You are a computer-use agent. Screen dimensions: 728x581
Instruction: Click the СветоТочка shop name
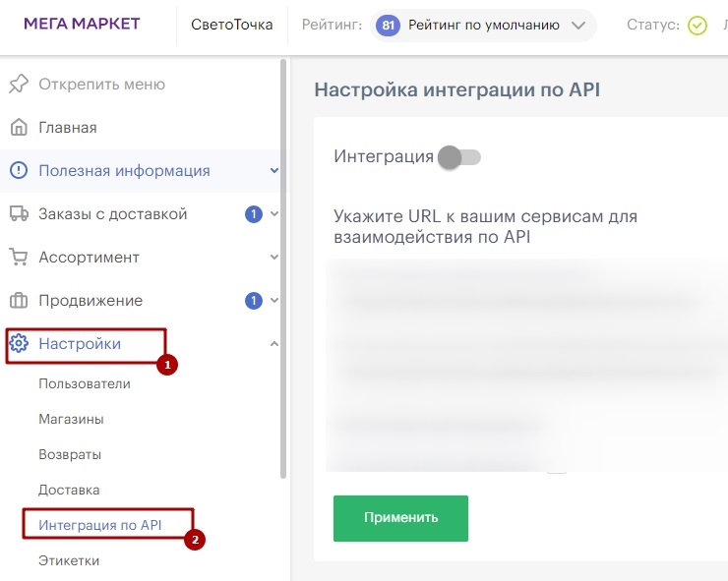(x=231, y=25)
